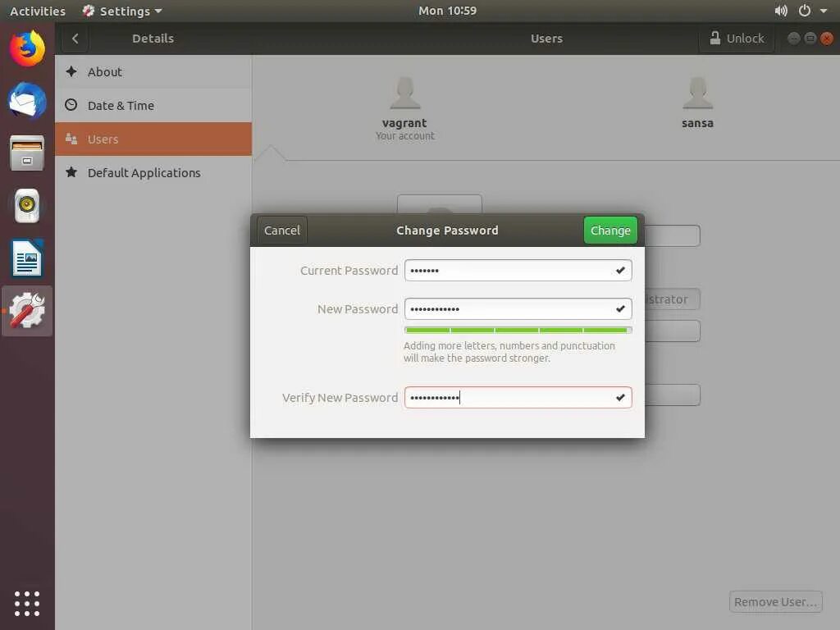This screenshot has height=630, width=840.
Task: Open the volume indicator in top bar
Action: pyautogui.click(x=781, y=11)
